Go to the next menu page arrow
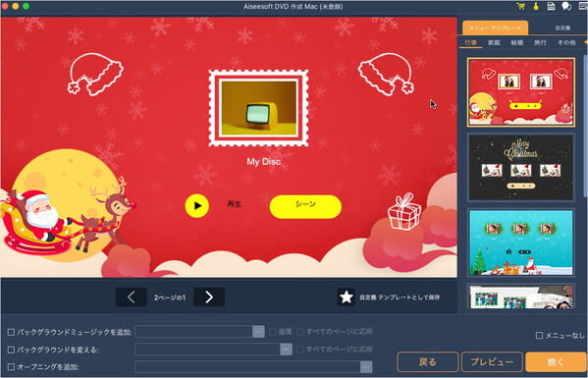 (209, 297)
